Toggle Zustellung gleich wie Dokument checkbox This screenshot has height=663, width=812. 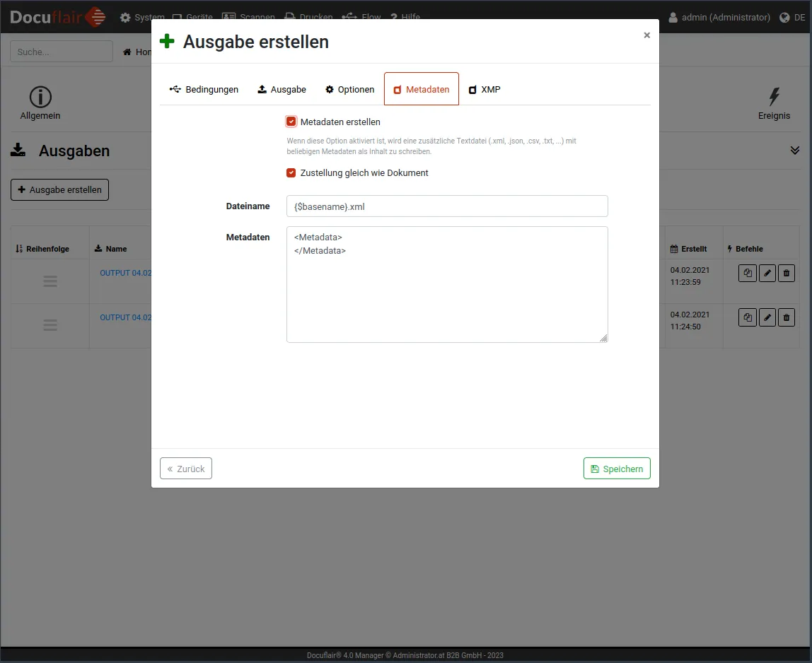point(291,173)
